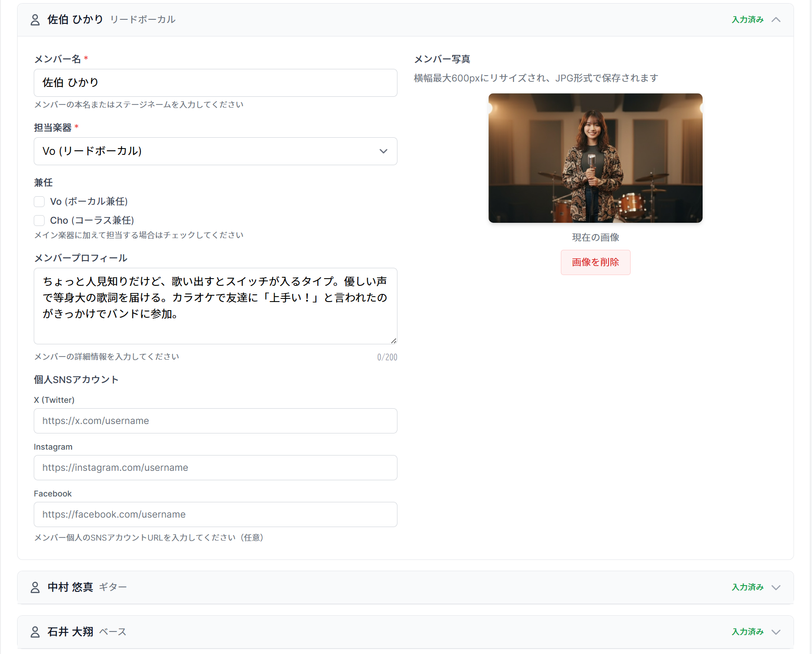Check the Cho (コーラス兼任) option

pyautogui.click(x=39, y=221)
